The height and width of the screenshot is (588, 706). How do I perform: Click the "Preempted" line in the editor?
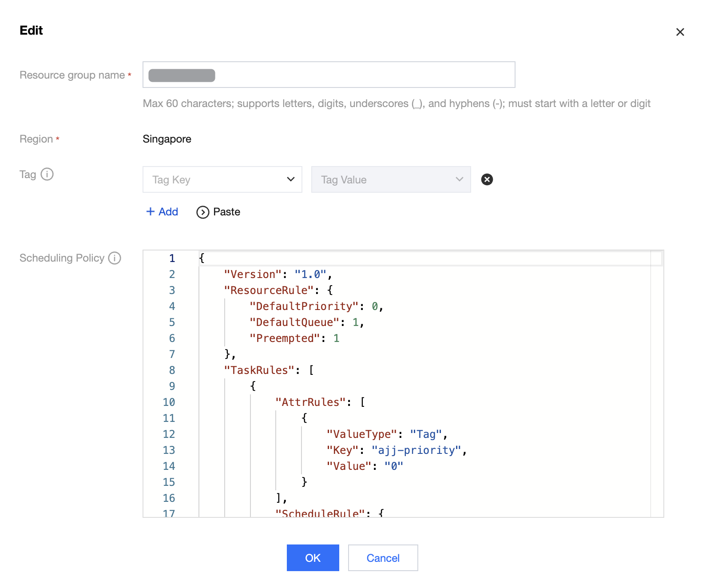[x=294, y=338]
